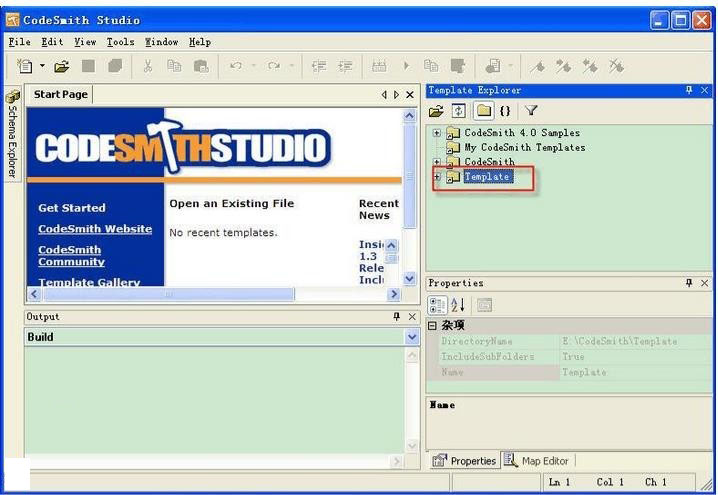This screenshot has height=495, width=718.
Task: Click the scroll tabs left arrow
Action: pyautogui.click(x=384, y=95)
